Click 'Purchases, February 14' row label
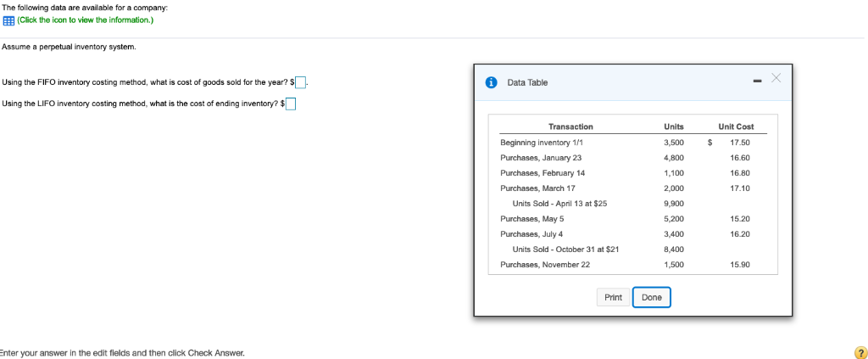This screenshot has height=359, width=868. pyautogui.click(x=542, y=173)
